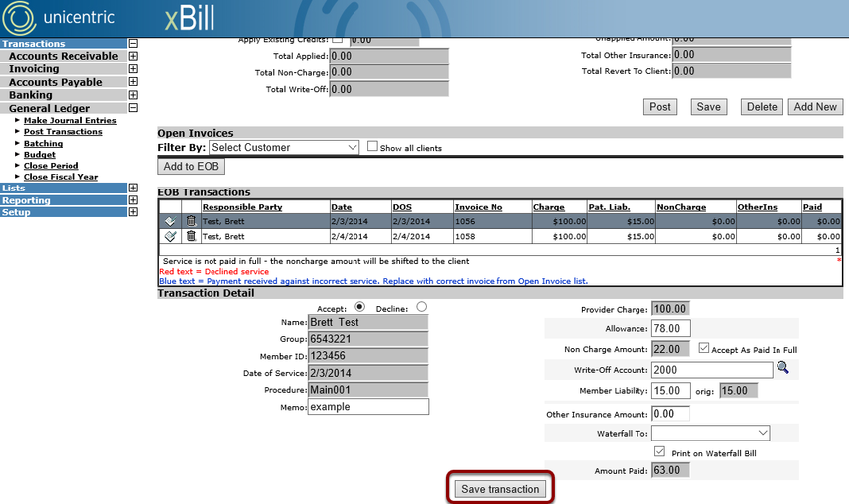
Task: Expand the Lists section
Action: [x=133, y=188]
